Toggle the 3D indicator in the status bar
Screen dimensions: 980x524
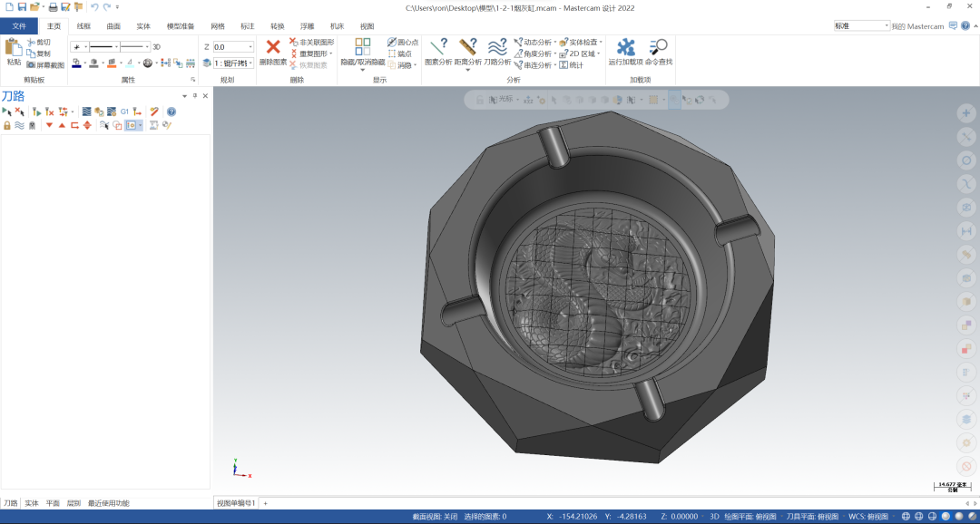tap(714, 517)
